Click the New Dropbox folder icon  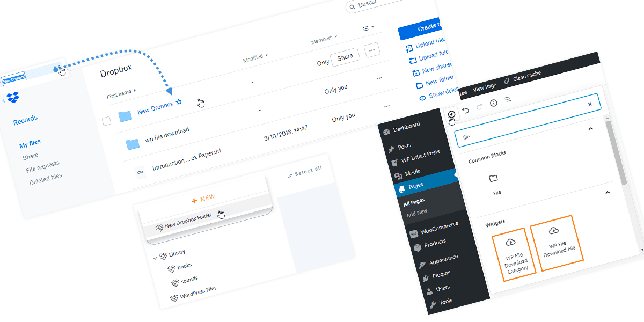125,116
